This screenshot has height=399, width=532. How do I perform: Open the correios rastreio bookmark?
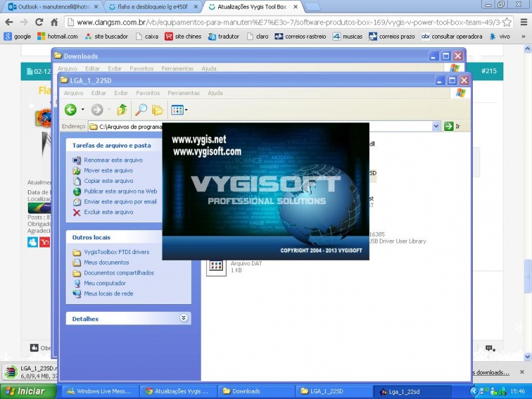click(301, 37)
